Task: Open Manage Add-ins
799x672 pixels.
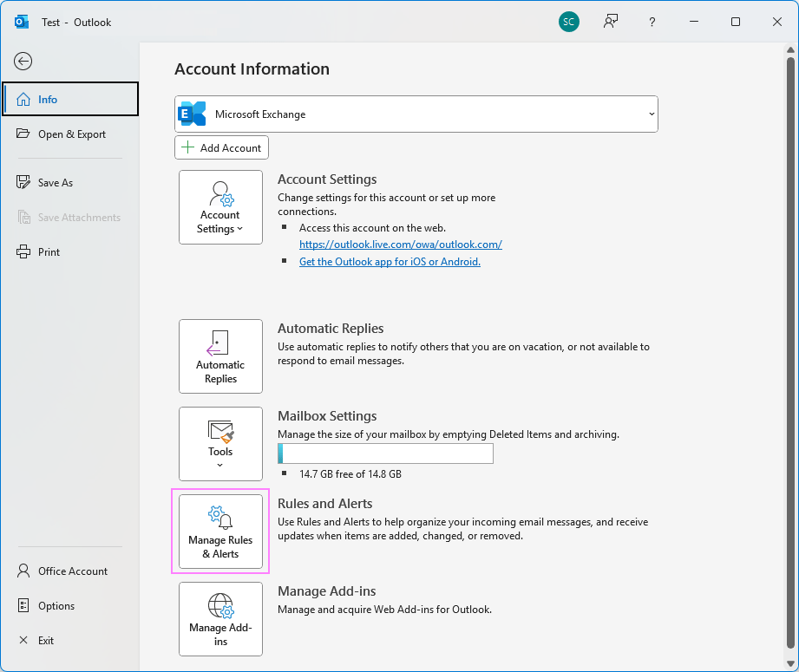Action: point(220,619)
